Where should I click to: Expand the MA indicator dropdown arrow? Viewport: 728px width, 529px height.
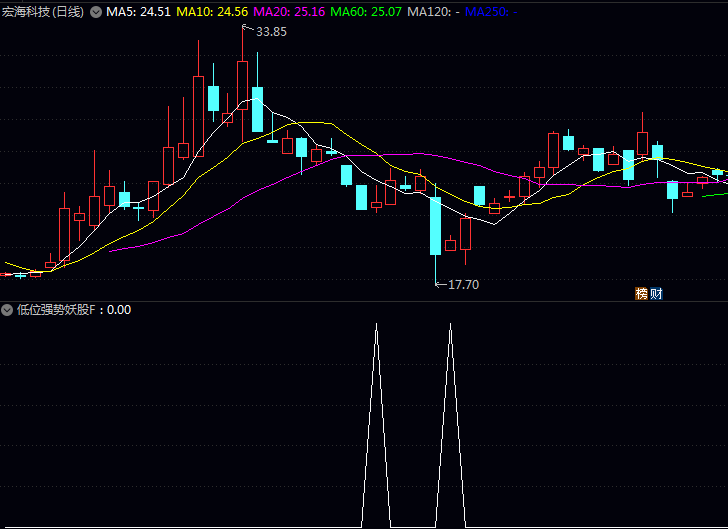point(96,12)
